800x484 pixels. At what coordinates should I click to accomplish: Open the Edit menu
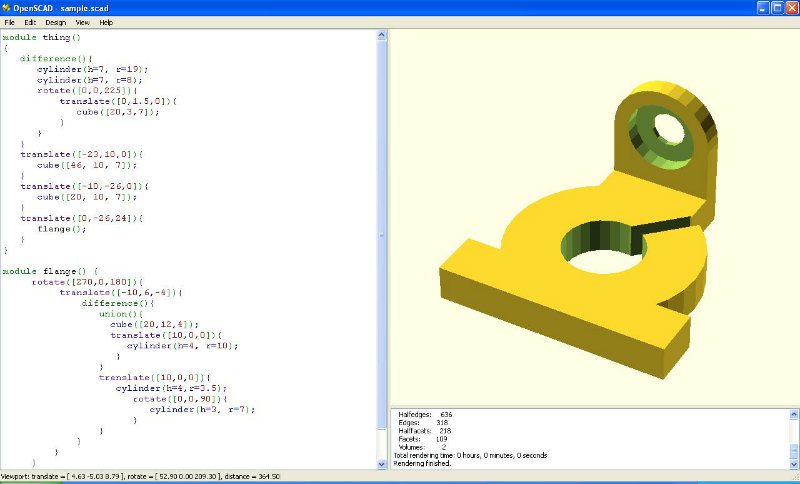point(30,22)
